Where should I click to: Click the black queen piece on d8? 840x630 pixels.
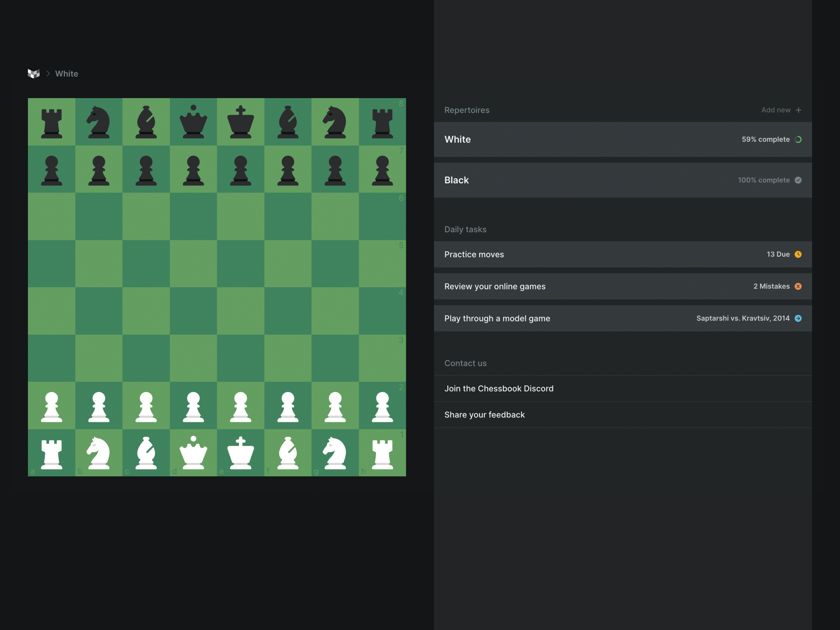click(193, 122)
